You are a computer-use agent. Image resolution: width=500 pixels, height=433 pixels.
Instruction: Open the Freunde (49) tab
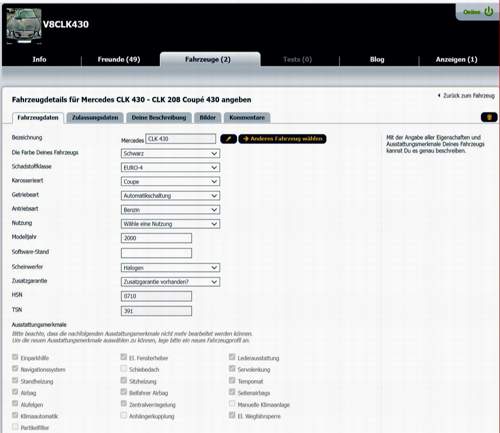point(119,59)
